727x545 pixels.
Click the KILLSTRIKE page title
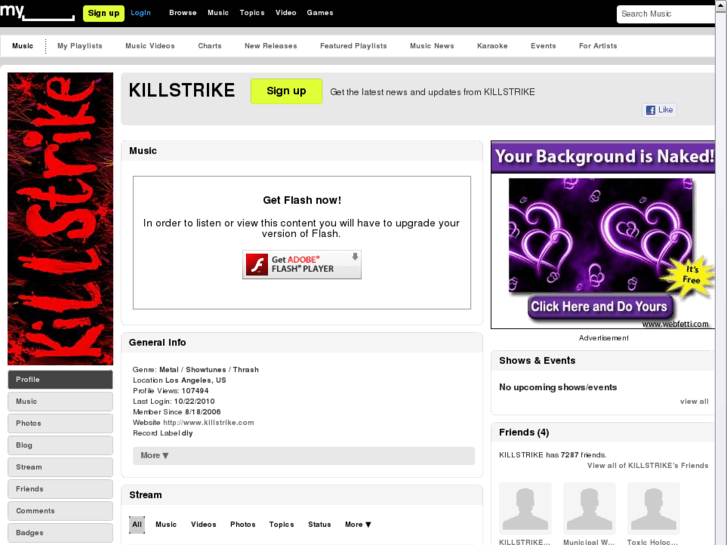click(x=182, y=90)
